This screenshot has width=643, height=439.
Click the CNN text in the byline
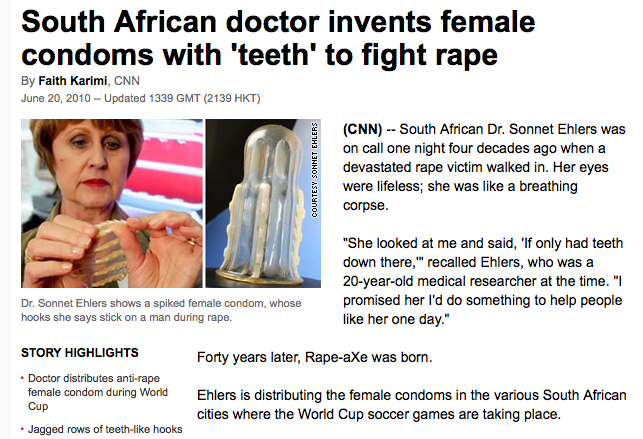click(127, 81)
